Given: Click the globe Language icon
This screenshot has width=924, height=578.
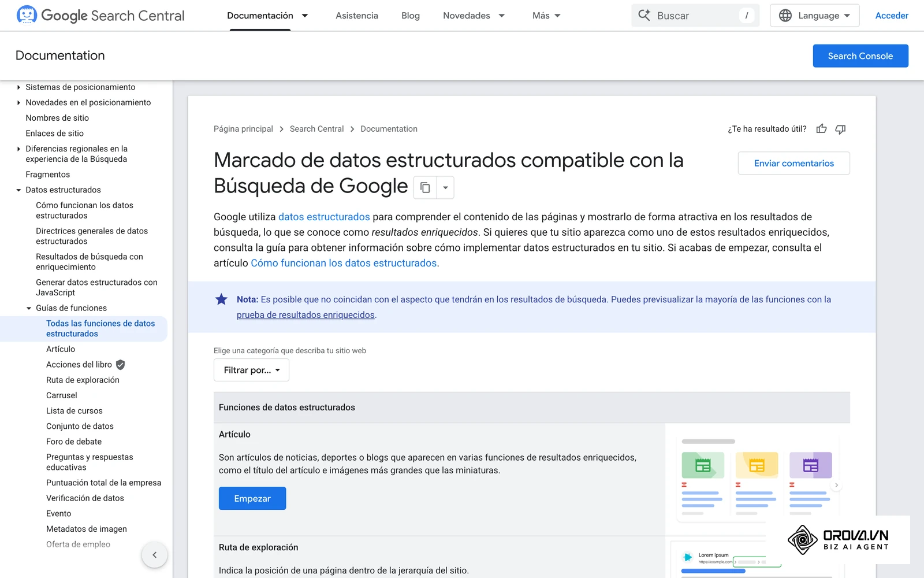Looking at the screenshot, I should [785, 16].
